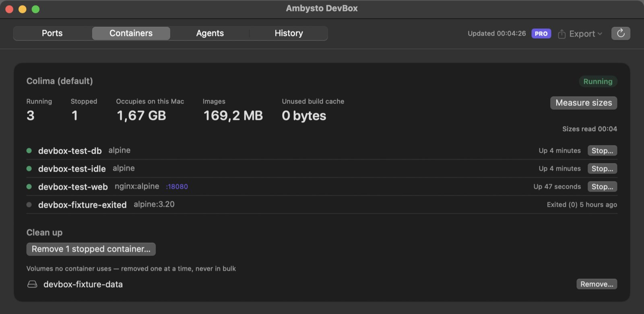Click the alpine:3.20 image label
The height and width of the screenshot is (314, 644).
(154, 204)
